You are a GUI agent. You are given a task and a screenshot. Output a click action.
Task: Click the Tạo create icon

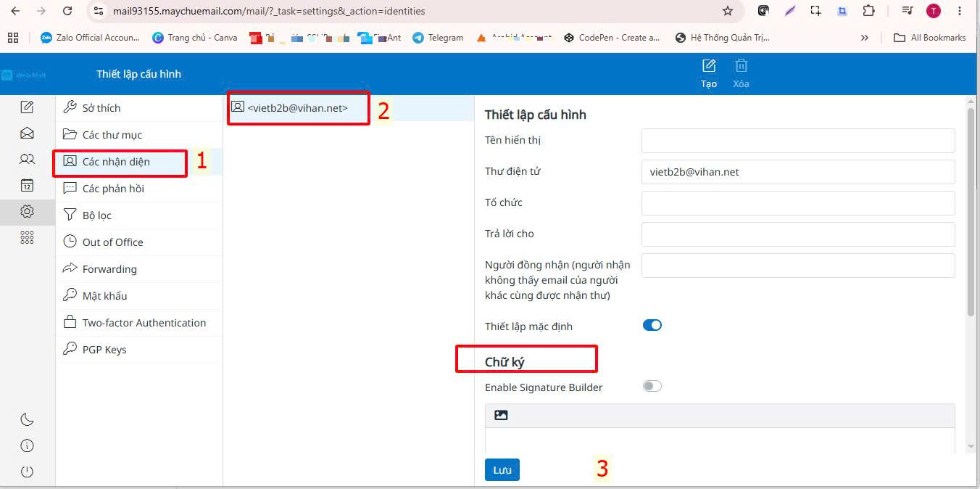pos(709,74)
